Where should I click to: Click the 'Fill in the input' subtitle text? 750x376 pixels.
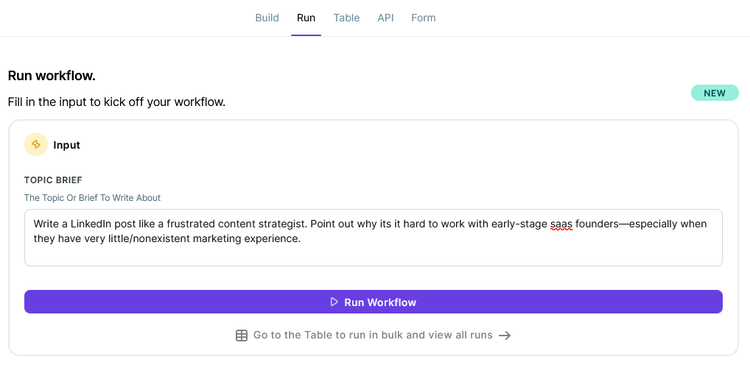pos(117,102)
